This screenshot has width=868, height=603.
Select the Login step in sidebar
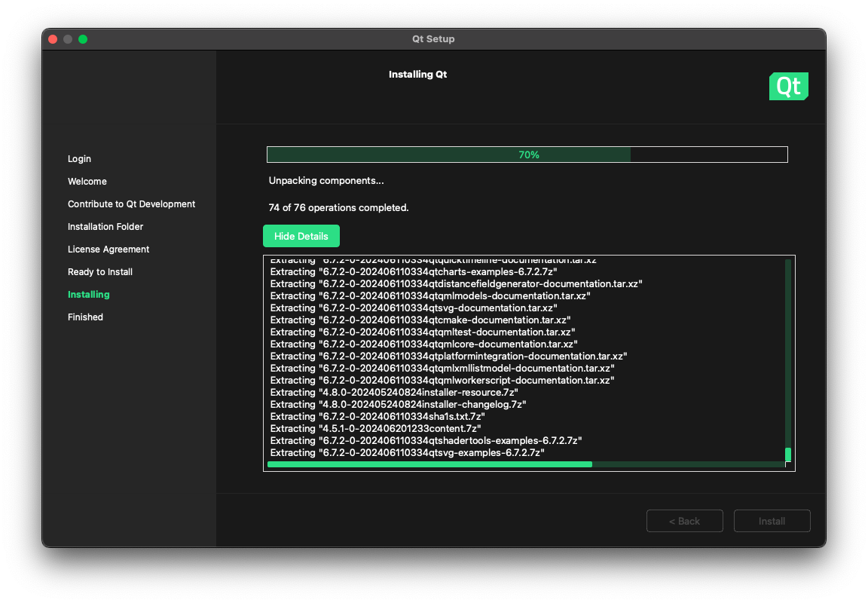point(79,159)
